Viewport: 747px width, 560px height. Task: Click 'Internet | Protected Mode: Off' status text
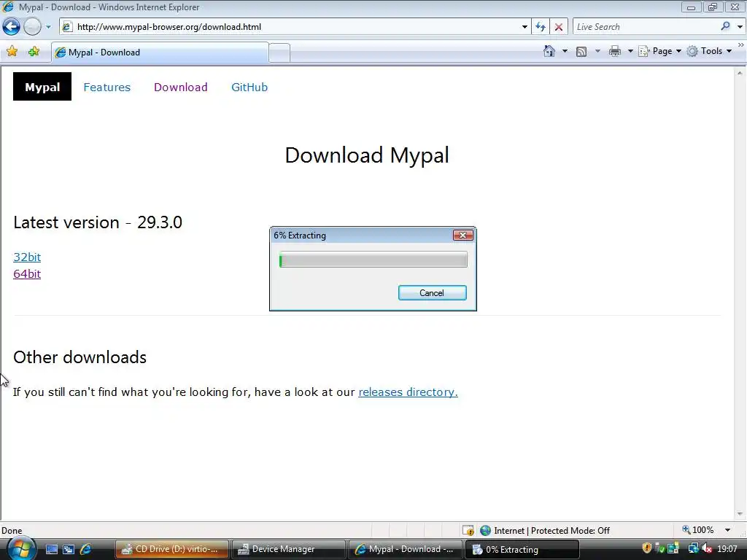[551, 531]
